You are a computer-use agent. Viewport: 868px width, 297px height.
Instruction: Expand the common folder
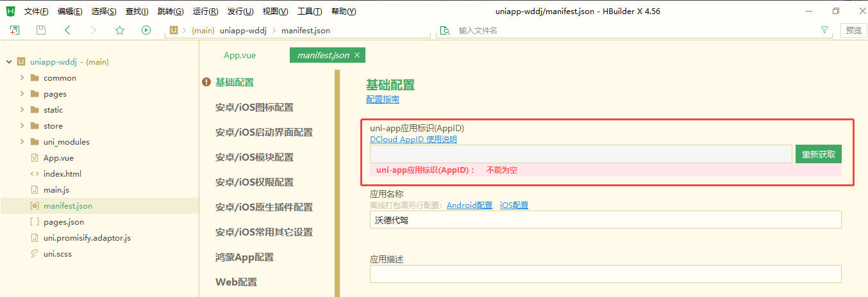pyautogui.click(x=22, y=78)
